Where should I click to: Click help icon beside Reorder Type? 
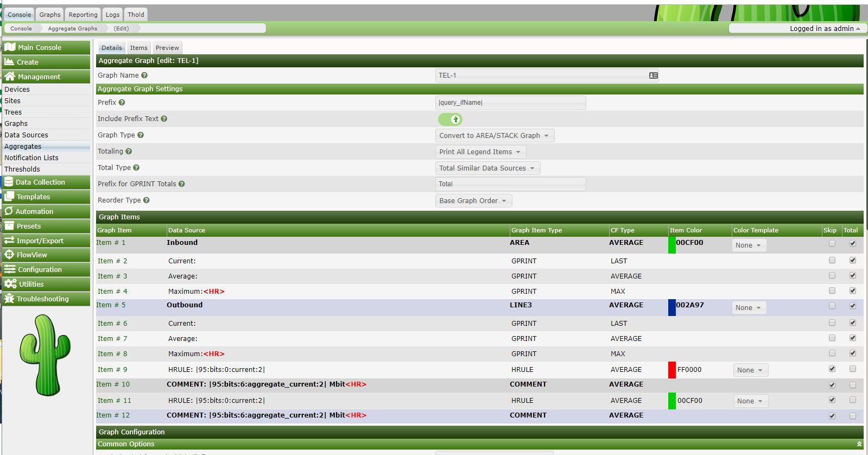tap(147, 200)
